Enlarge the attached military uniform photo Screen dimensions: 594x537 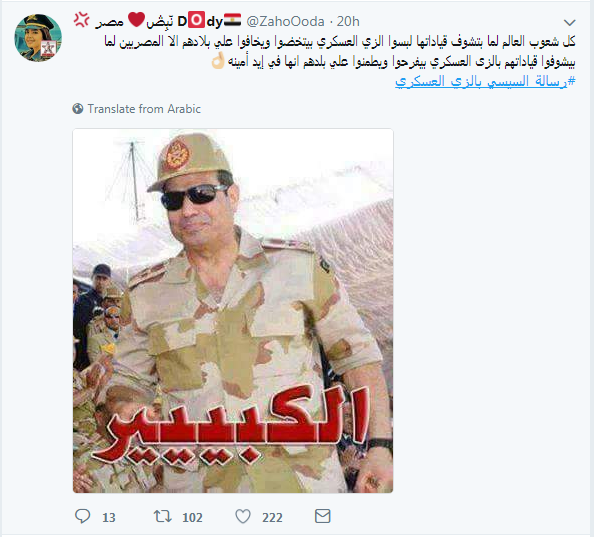233,311
